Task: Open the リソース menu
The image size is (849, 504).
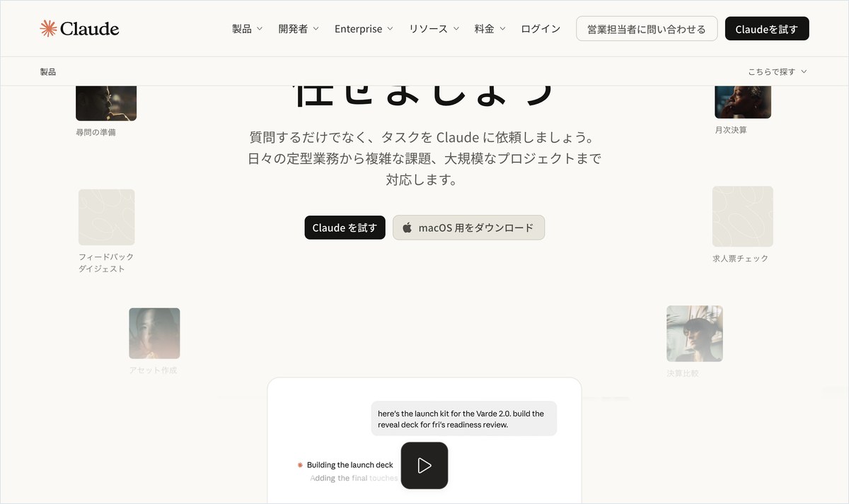Action: pos(434,29)
